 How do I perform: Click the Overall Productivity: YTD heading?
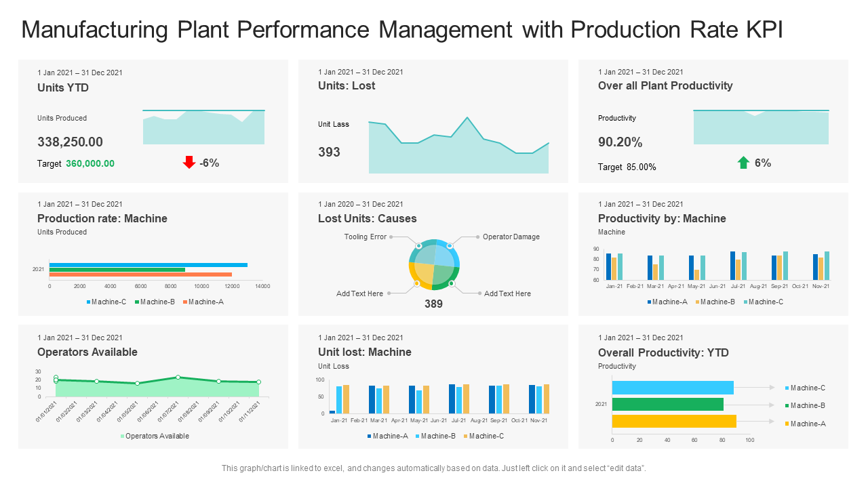click(x=664, y=352)
